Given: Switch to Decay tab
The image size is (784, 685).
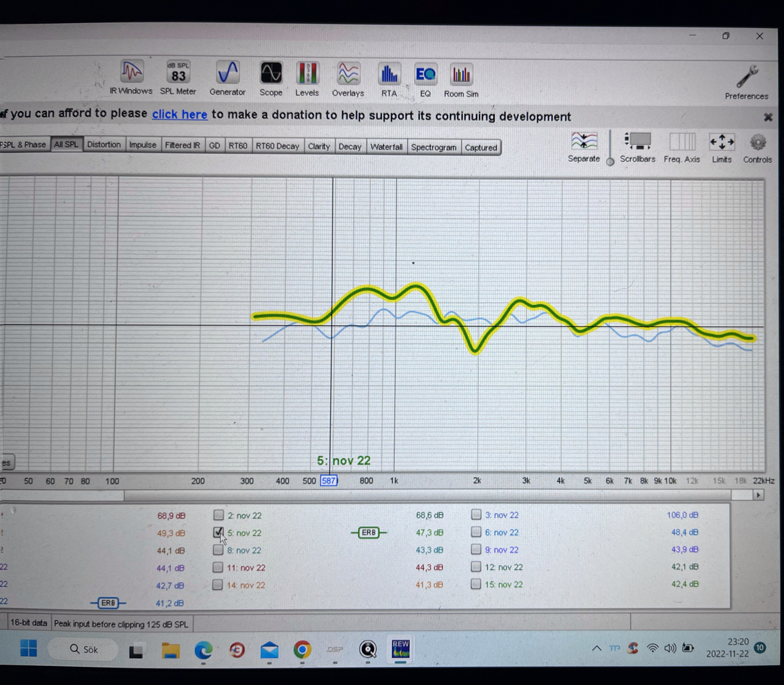Looking at the screenshot, I should tap(350, 147).
